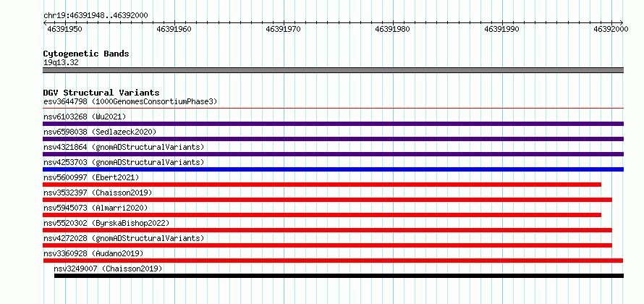Click the right arrowhead of the ruler
This screenshot has width=644, height=304.
(x=622, y=23)
